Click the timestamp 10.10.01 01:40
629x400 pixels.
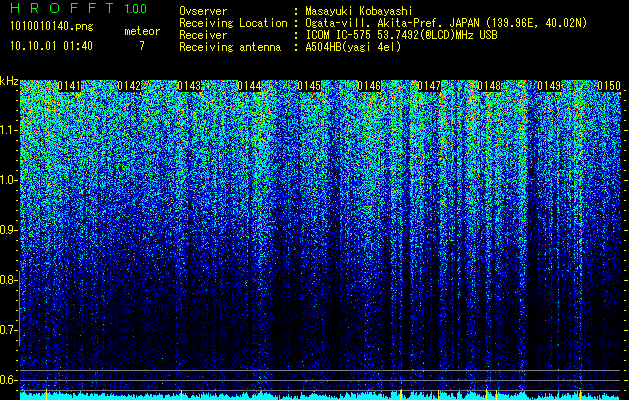coord(51,46)
